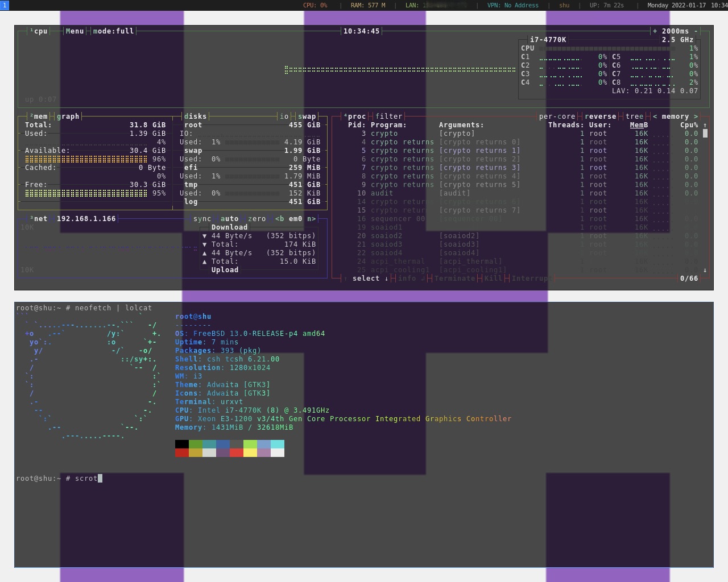Image resolution: width=728 pixels, height=582 pixels.
Task: Click the em0 interface name
Action: 295,219
